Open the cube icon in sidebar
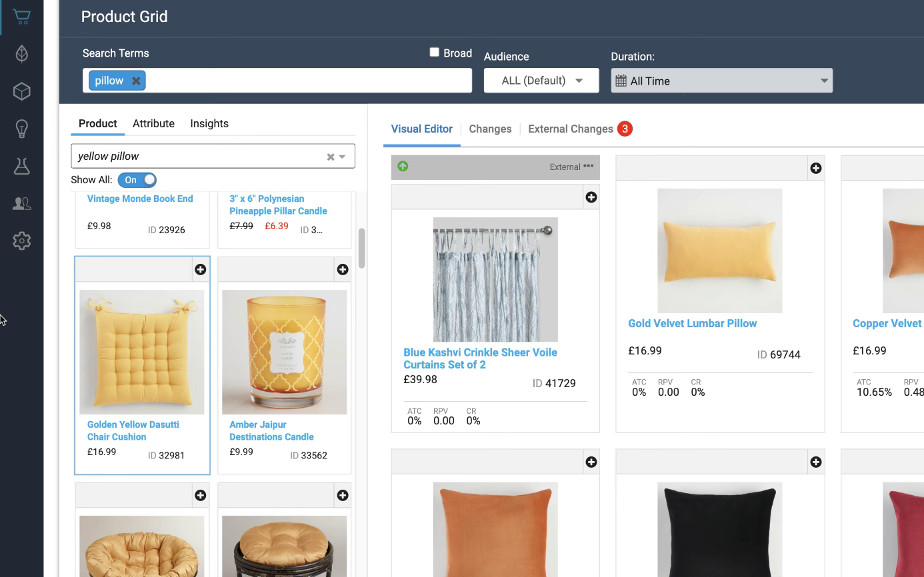Screen dimensions: 924x577 (x=22, y=91)
